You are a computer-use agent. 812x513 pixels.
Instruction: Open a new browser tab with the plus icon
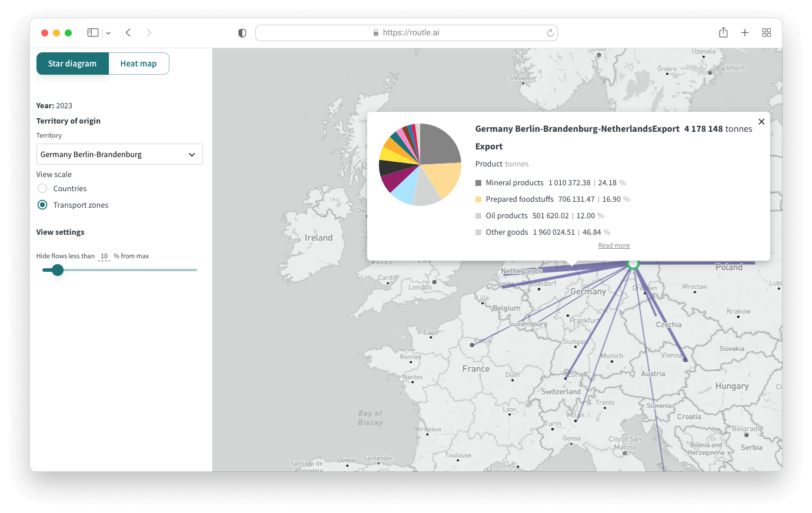click(745, 32)
